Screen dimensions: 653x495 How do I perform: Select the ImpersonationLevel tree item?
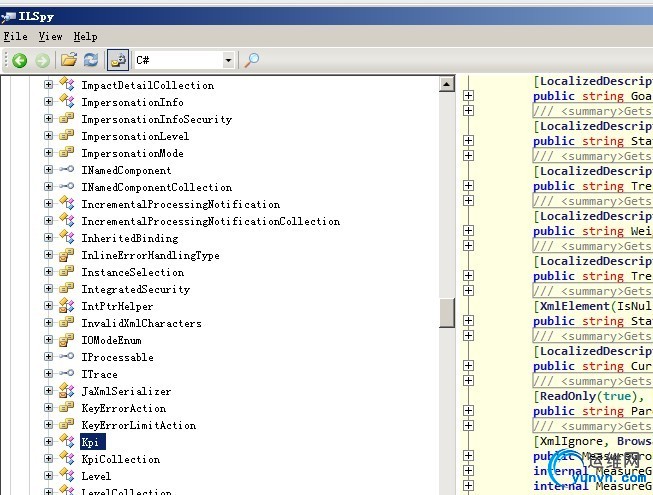point(135,136)
